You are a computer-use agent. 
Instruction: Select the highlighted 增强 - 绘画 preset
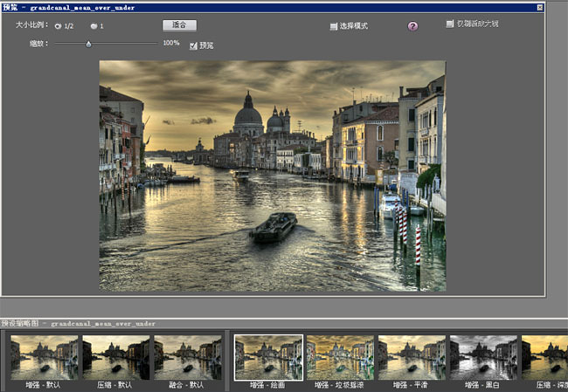pyautogui.click(x=268, y=358)
